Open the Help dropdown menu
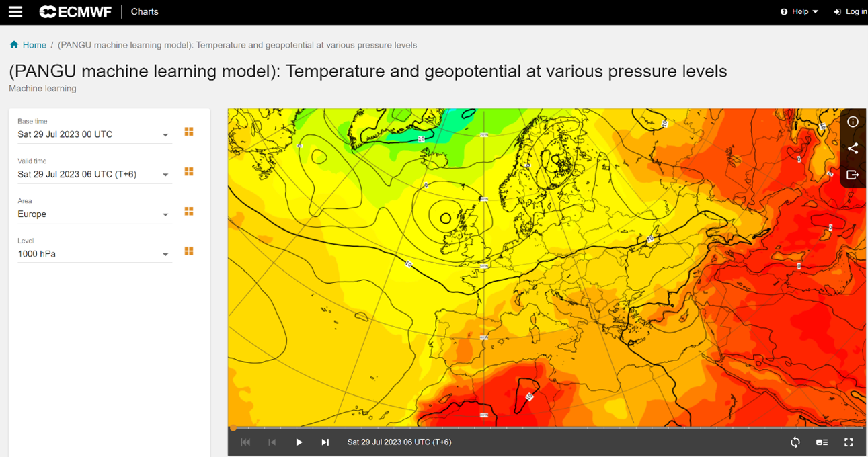 pos(799,11)
